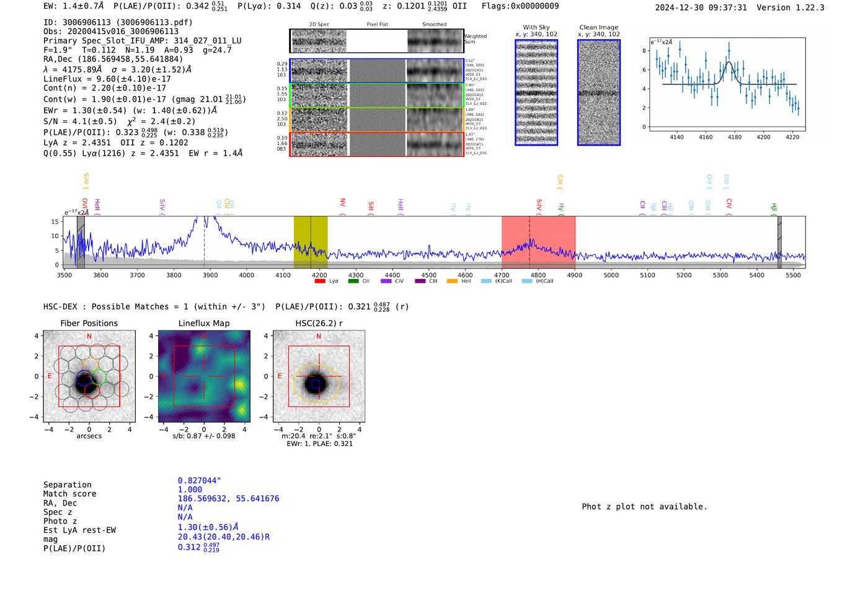Click the orange HeII legend swatch

tap(453, 281)
